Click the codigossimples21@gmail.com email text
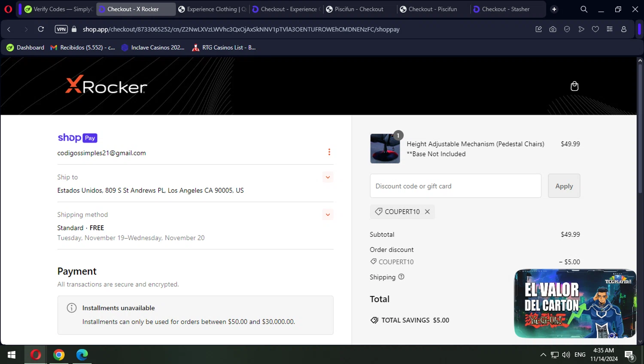 [x=102, y=153]
